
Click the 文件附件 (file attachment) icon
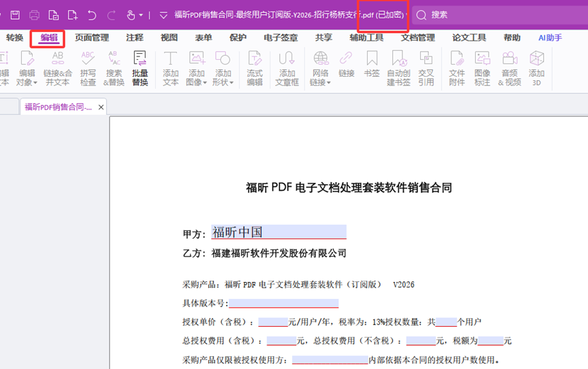tap(457, 68)
